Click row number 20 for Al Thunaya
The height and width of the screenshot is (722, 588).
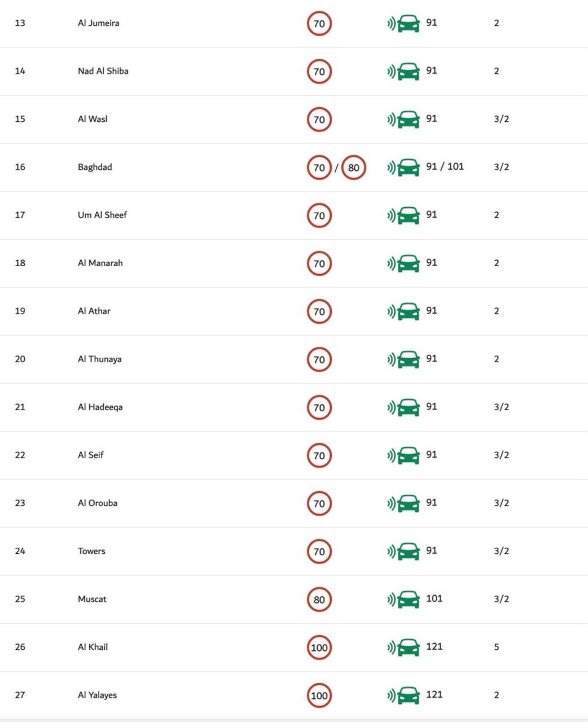coord(20,359)
